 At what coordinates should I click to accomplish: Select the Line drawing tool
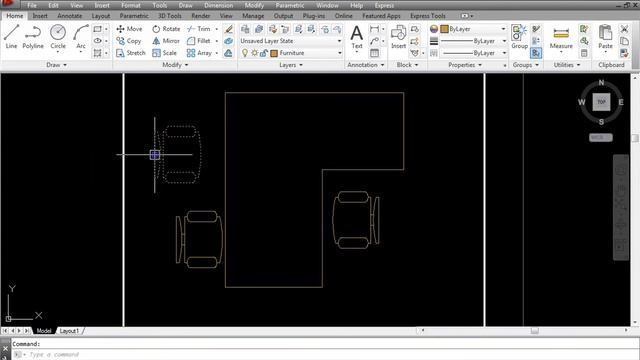11,37
